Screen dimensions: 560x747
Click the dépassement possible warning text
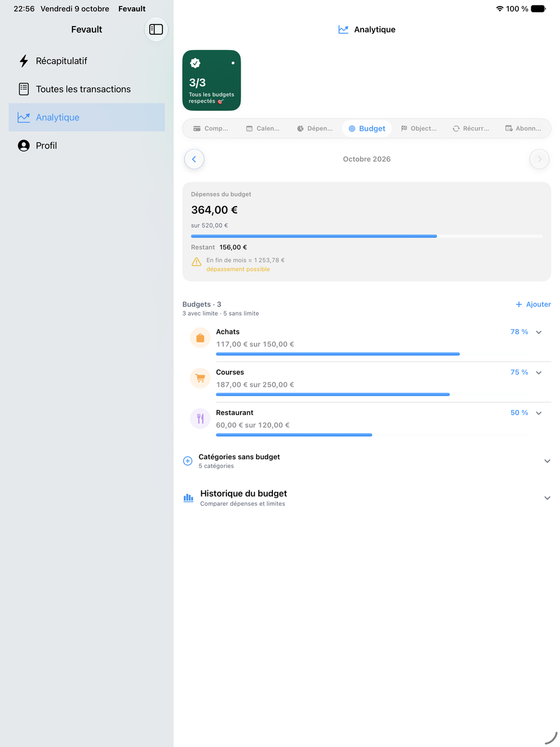238,269
